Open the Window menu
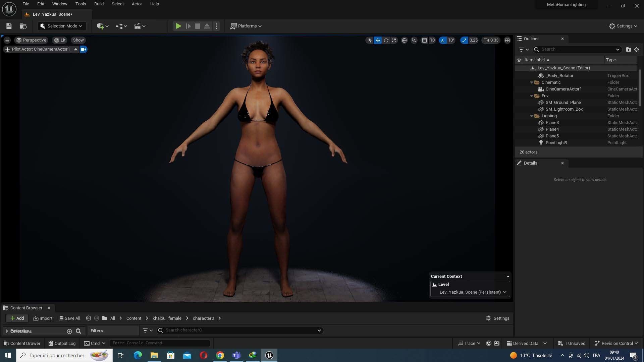644x362 pixels. (x=60, y=4)
